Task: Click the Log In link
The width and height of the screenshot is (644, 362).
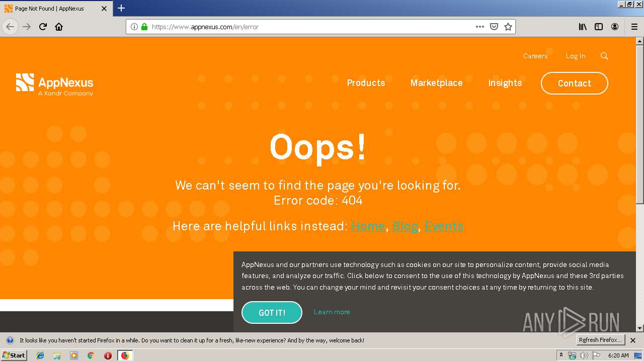Action: pos(576,56)
